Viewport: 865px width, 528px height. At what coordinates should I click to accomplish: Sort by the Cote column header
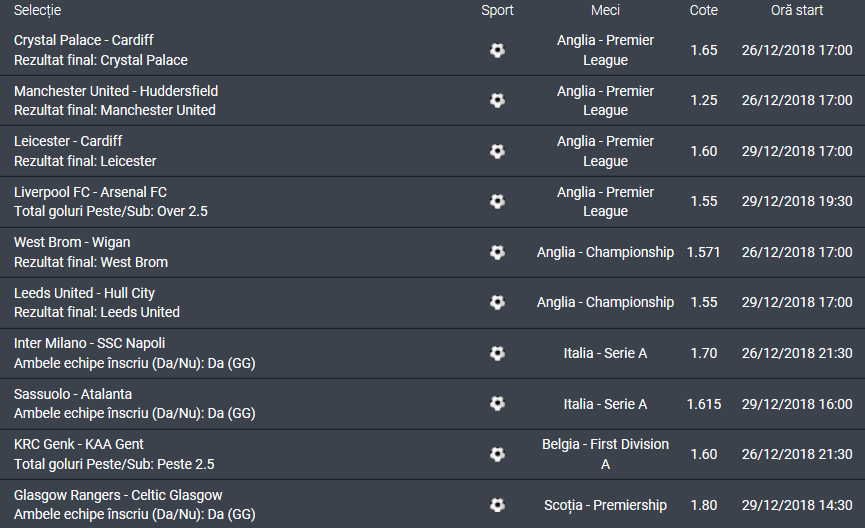(704, 10)
